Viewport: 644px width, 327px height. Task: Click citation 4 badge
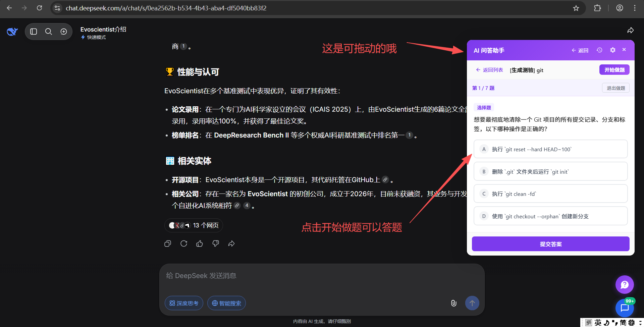click(247, 206)
